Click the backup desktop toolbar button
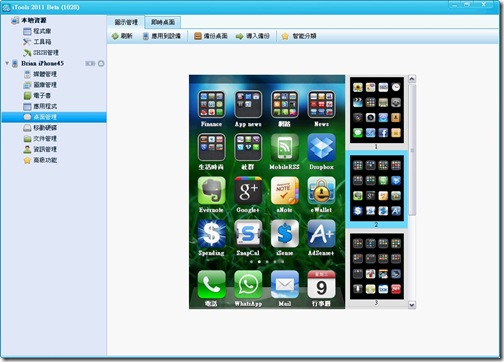504x362 pixels. pos(211,36)
